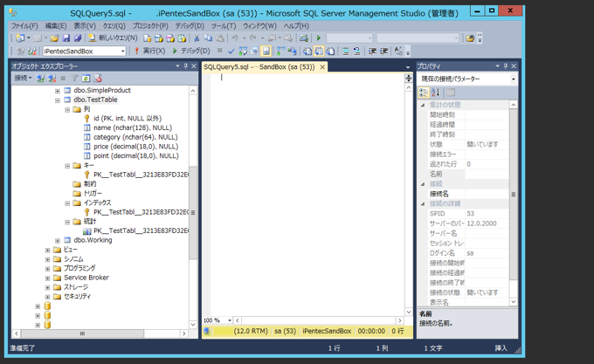Expand the ビュー folder

[48, 251]
